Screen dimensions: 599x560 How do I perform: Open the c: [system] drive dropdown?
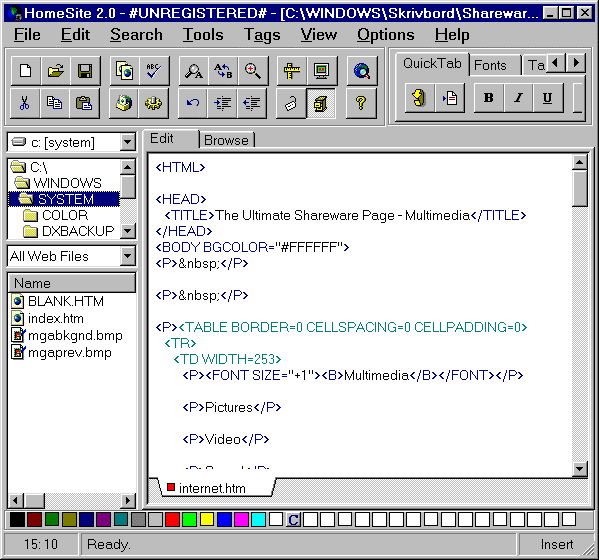[x=127, y=142]
